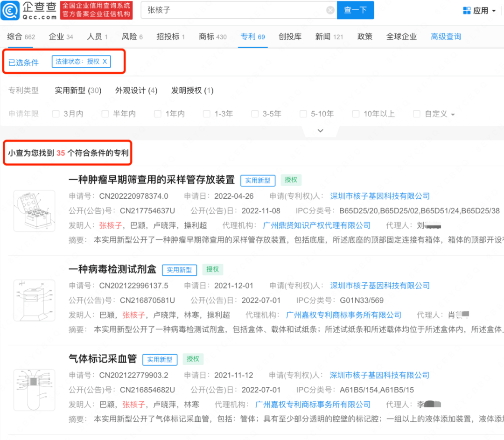Screen dimensions: 504x440
Task: Open patent 一种病毒检测试剂盒
Action: pyautogui.click(x=112, y=269)
